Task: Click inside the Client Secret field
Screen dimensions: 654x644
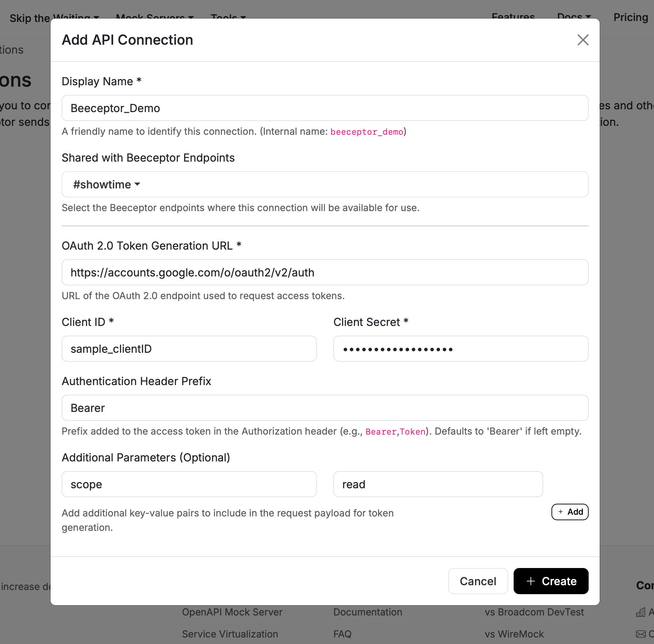Action: [460, 349]
